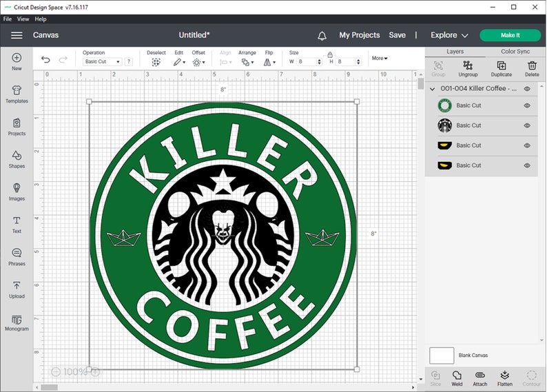Weld the selected layers
Viewport: 547px width, 392px height.
coord(457,378)
